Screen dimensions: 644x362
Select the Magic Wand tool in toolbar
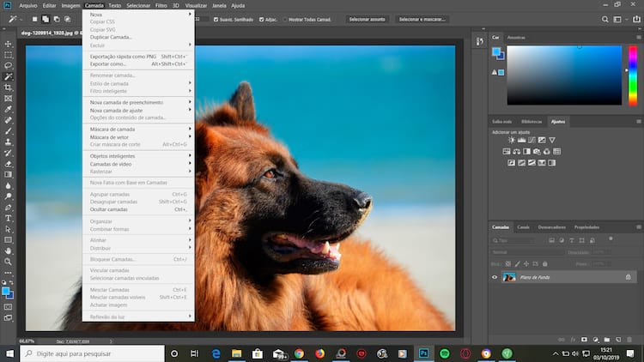pos(9,76)
